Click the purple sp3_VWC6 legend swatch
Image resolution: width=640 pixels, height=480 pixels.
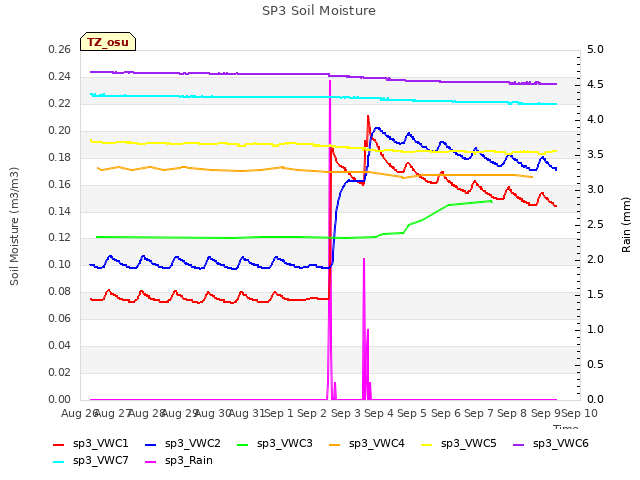[519, 445]
